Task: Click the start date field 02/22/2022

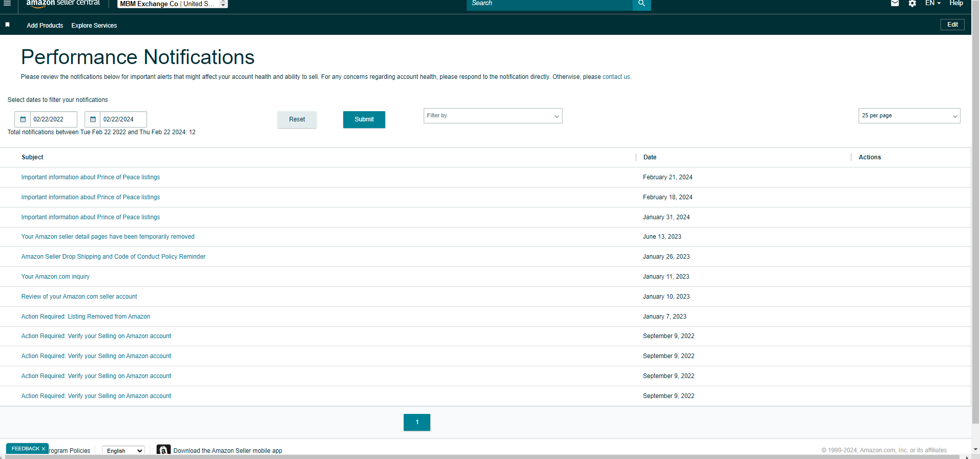Action: [x=54, y=119]
